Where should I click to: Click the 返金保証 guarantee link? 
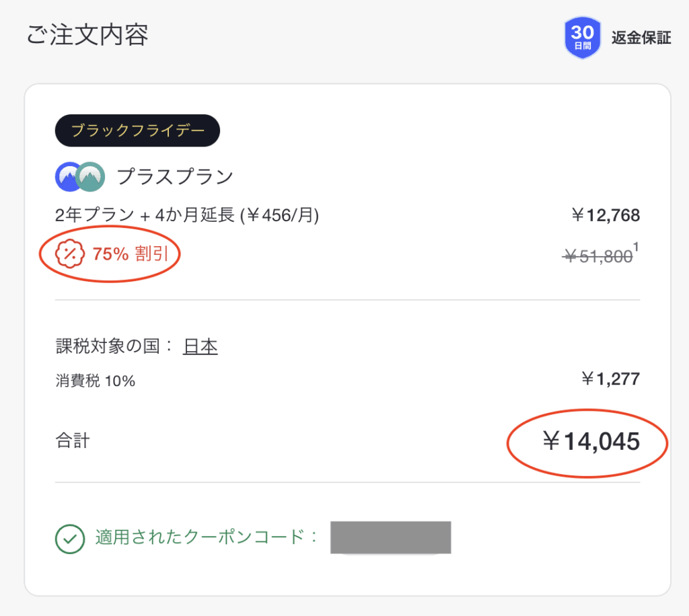(x=640, y=38)
